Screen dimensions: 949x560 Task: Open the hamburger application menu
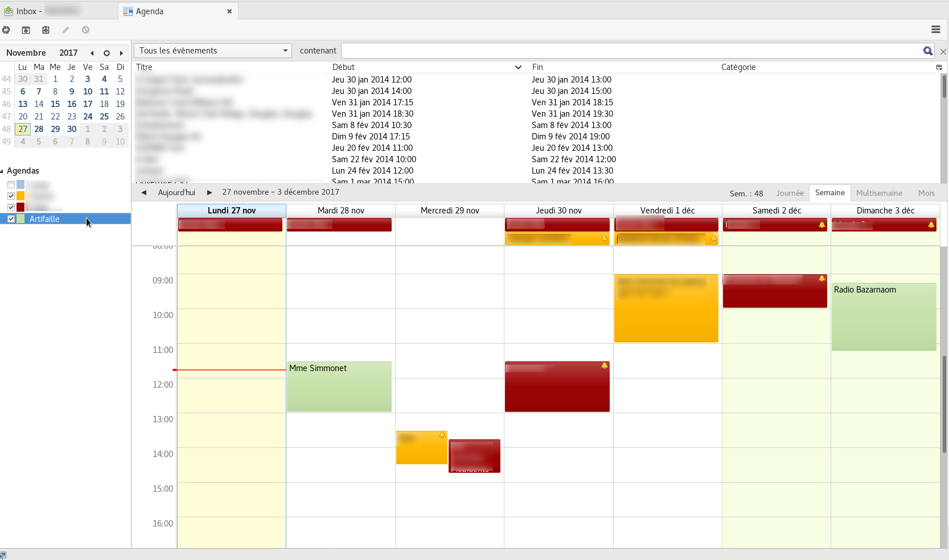[935, 30]
